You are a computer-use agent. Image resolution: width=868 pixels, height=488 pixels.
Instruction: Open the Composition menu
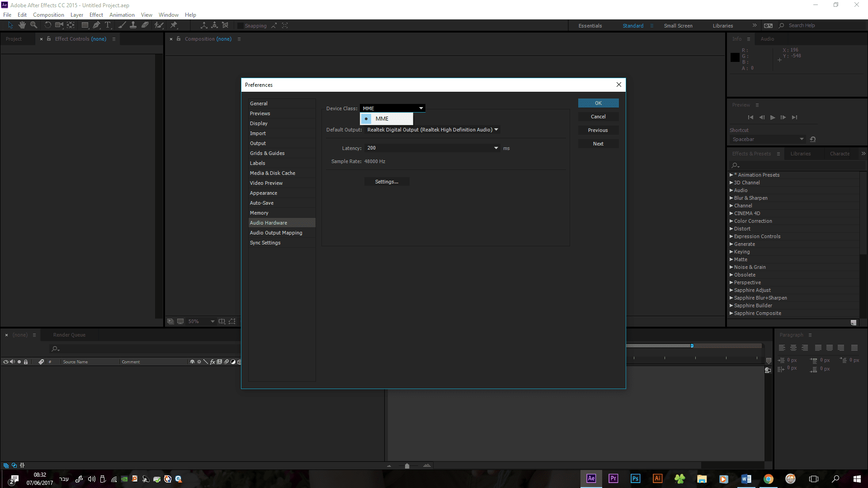tap(48, 15)
